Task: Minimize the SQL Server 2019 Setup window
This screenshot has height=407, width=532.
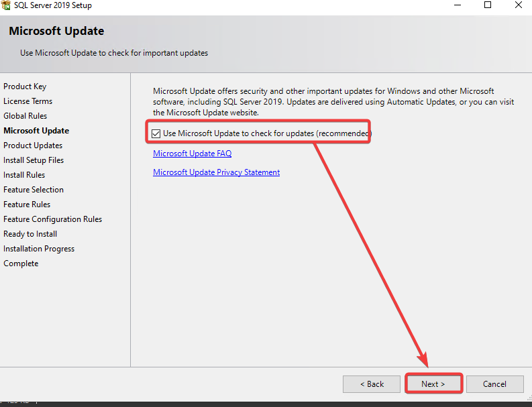Action: pos(458,5)
